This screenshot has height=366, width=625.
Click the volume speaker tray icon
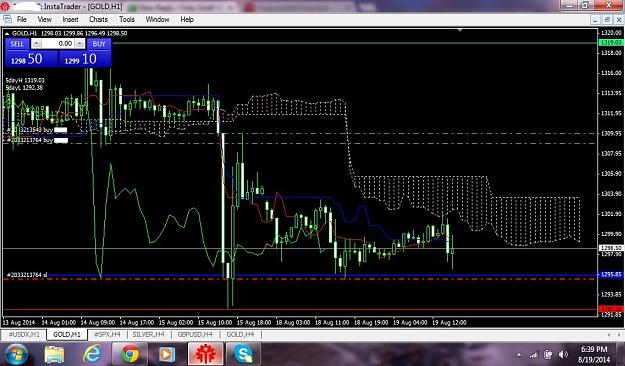[x=563, y=354]
